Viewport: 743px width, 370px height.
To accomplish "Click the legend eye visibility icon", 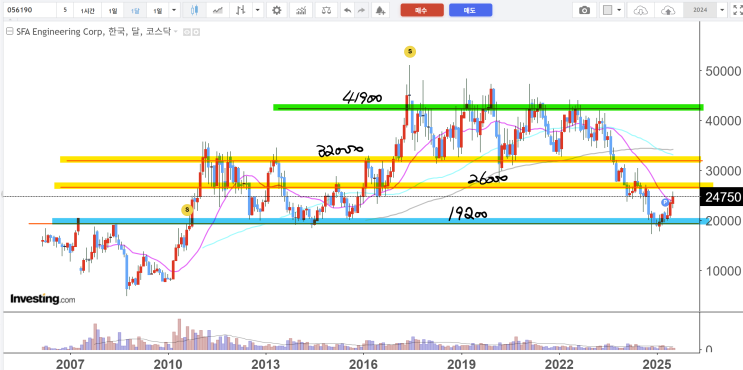I will coord(186,32).
